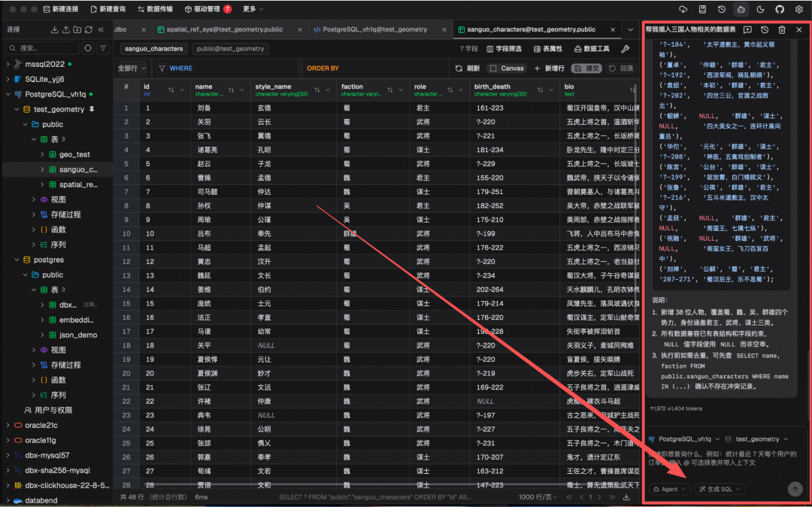This screenshot has width=812, height=507.
Task: Expand the SQLite_yjj6 connection node
Action: pyautogui.click(x=8, y=79)
